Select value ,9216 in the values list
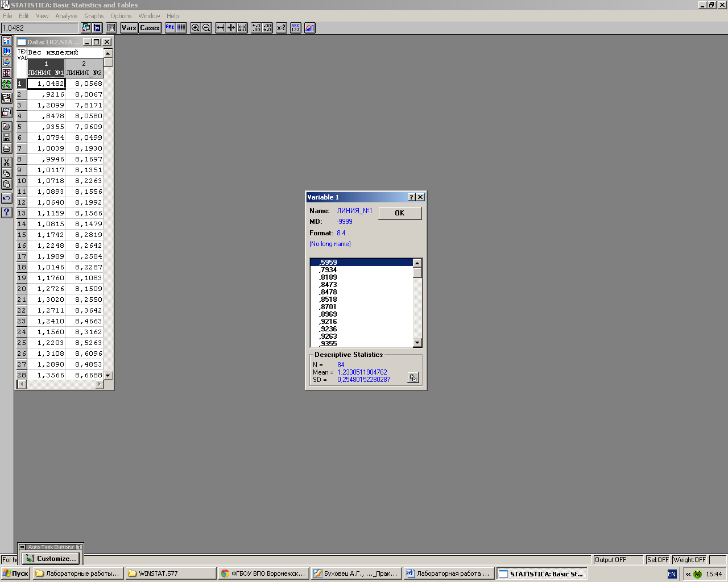This screenshot has width=728, height=582. pyautogui.click(x=361, y=322)
